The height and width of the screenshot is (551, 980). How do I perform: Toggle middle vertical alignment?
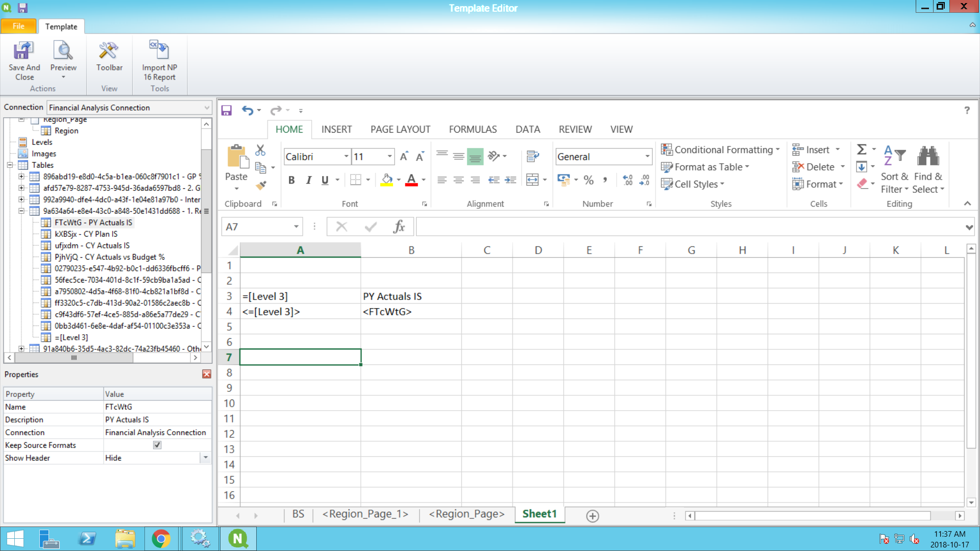click(x=458, y=156)
